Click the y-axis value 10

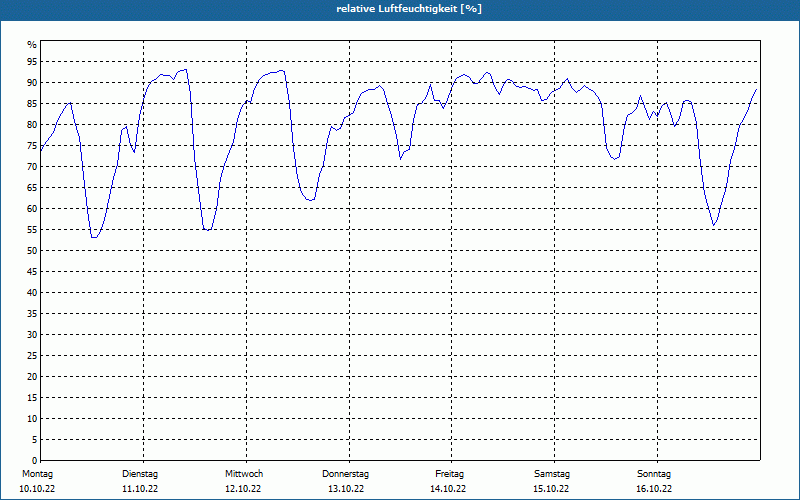tap(32, 419)
